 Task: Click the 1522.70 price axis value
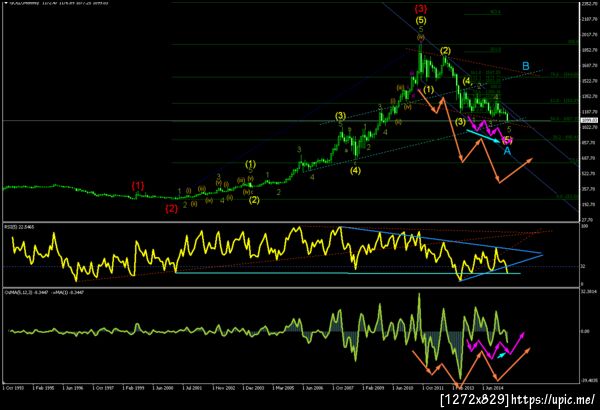588,81
